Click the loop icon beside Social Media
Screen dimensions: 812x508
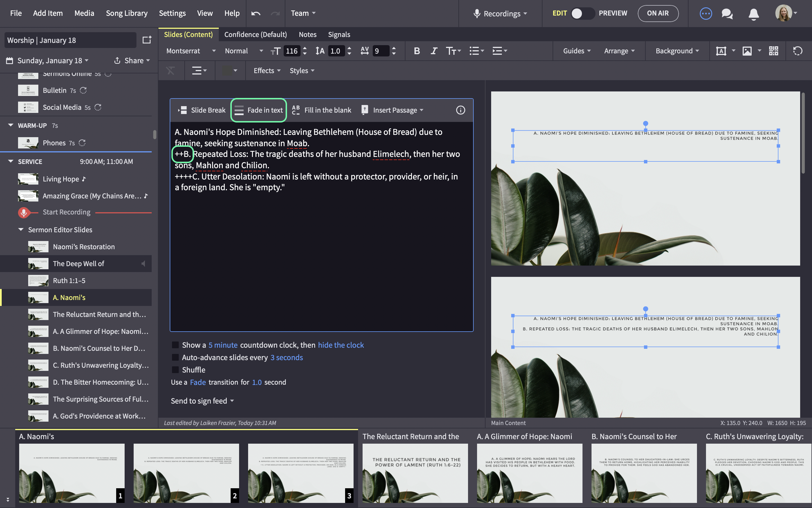click(x=98, y=108)
